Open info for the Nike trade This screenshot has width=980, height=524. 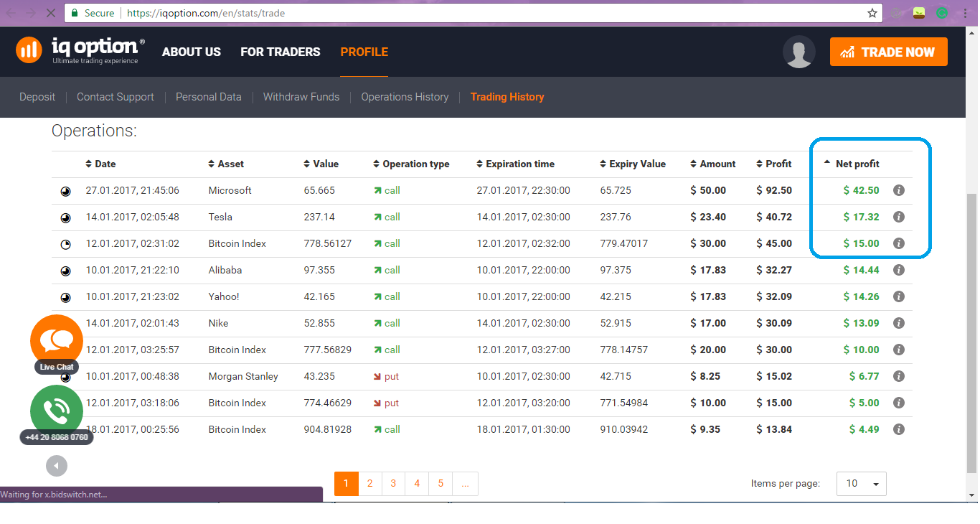pos(898,323)
